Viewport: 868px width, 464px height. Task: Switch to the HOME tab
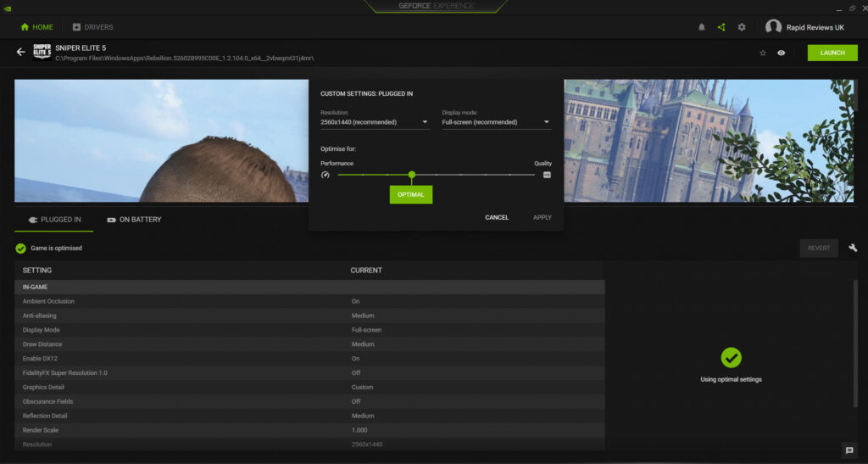click(x=36, y=27)
